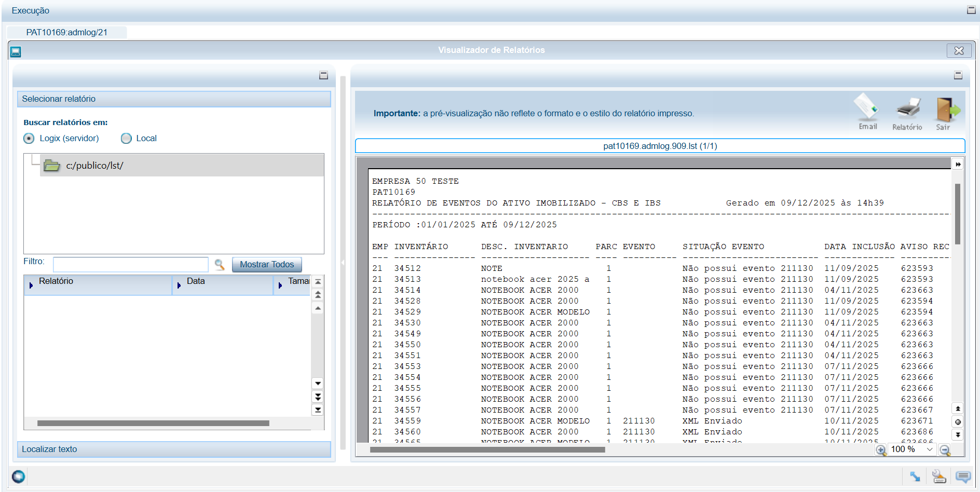The width and height of the screenshot is (980, 492).
Task: Click the Execução panel restore button
Action: [x=971, y=10]
